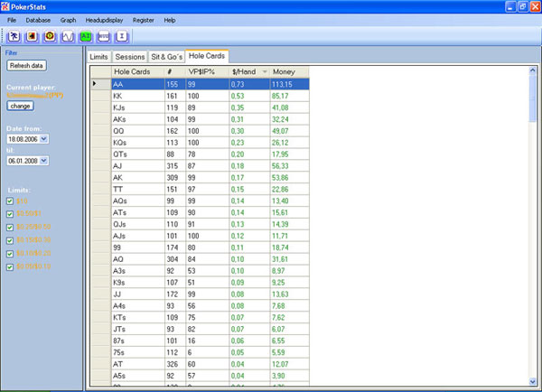Viewport: 542px width, 392px height.
Task: Switch to the Sit & Go's tab
Action: click(166, 57)
